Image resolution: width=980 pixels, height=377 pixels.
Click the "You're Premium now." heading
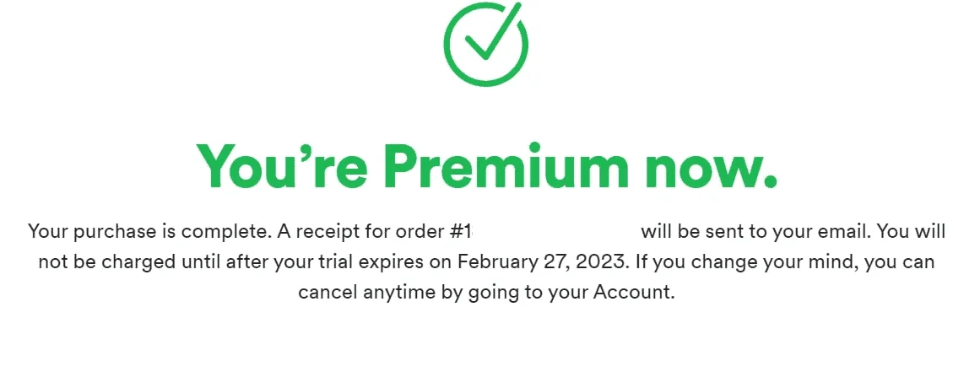pyautogui.click(x=487, y=164)
